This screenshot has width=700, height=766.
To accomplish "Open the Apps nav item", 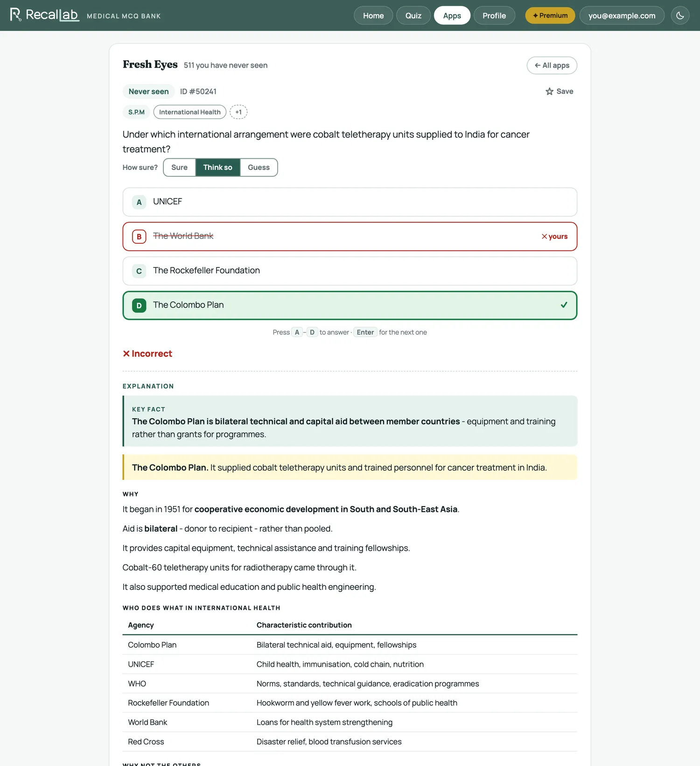I will tap(452, 15).
